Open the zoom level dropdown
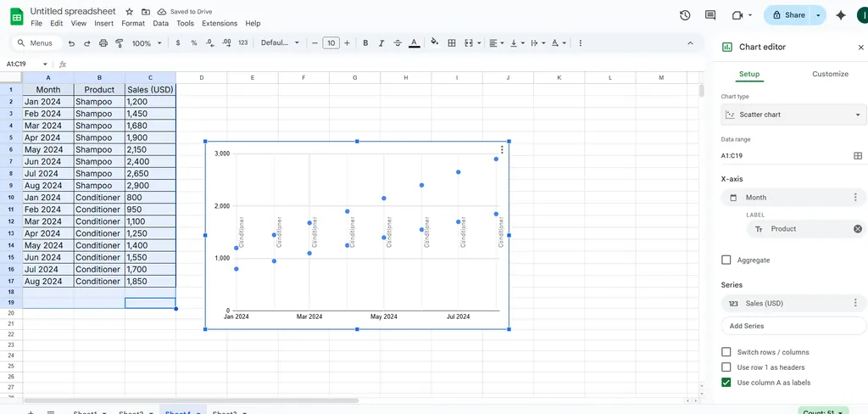Image resolution: width=868 pixels, height=414 pixels. coord(146,43)
